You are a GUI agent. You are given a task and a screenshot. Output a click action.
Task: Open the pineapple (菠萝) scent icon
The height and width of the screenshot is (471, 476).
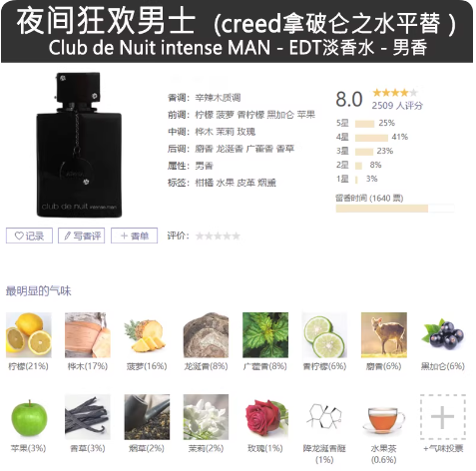147,334
